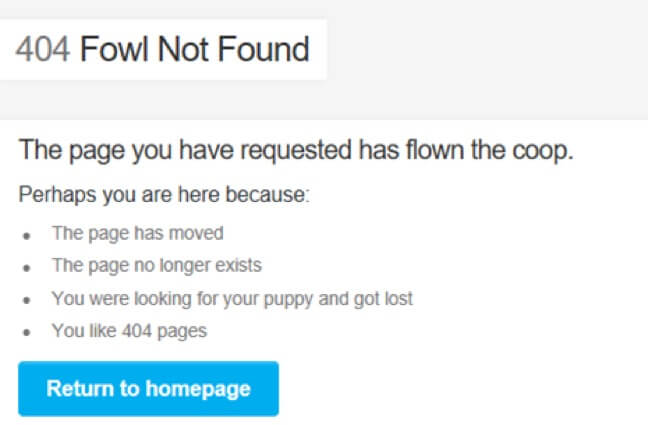Click the "404" number in the heading
648x425 pixels.
(42, 49)
